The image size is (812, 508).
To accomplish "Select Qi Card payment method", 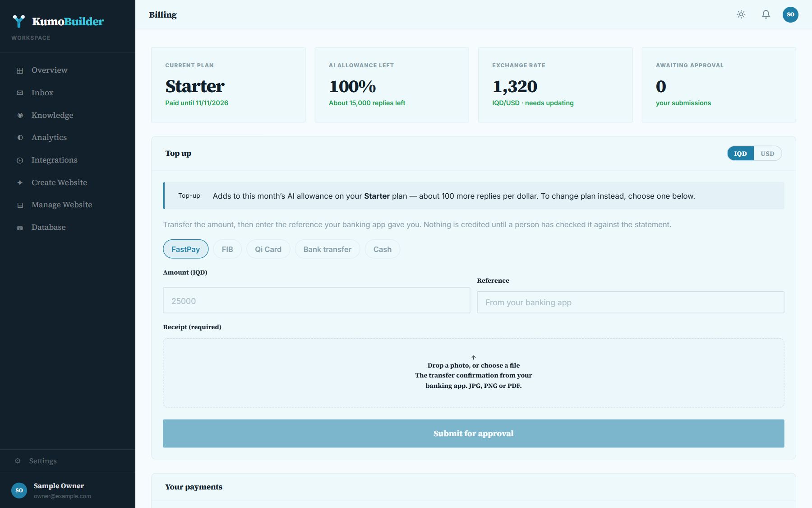I will point(268,249).
